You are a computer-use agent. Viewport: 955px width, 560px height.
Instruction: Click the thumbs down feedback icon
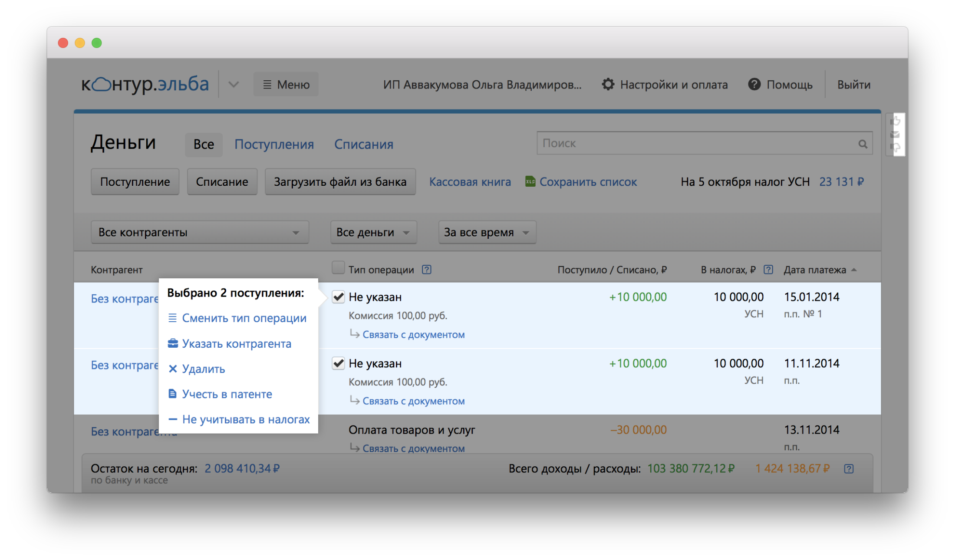(x=895, y=148)
